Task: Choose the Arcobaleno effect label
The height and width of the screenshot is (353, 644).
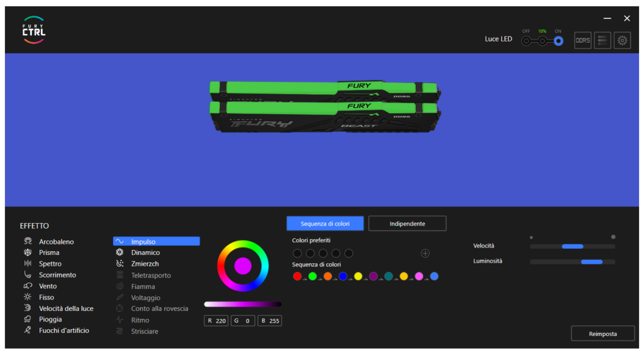Action: click(56, 241)
